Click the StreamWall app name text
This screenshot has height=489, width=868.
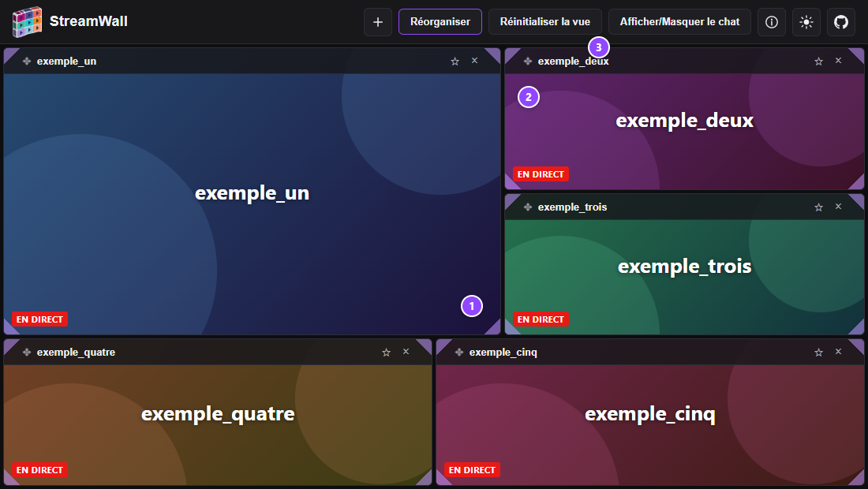88,21
